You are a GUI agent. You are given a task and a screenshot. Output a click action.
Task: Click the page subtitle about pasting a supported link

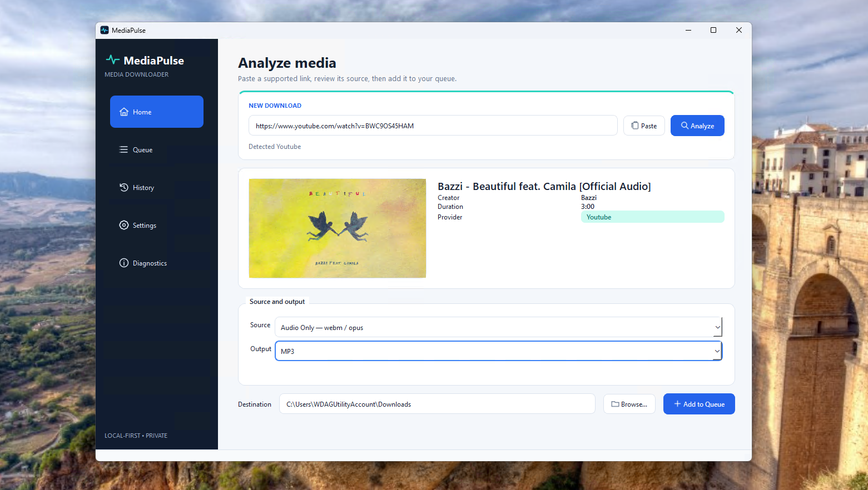pyautogui.click(x=347, y=79)
